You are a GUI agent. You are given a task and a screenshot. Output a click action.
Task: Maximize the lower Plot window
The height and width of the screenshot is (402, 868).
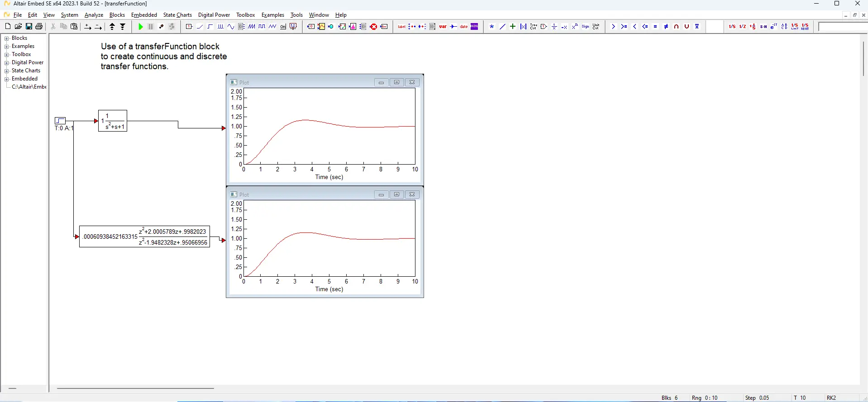point(396,194)
